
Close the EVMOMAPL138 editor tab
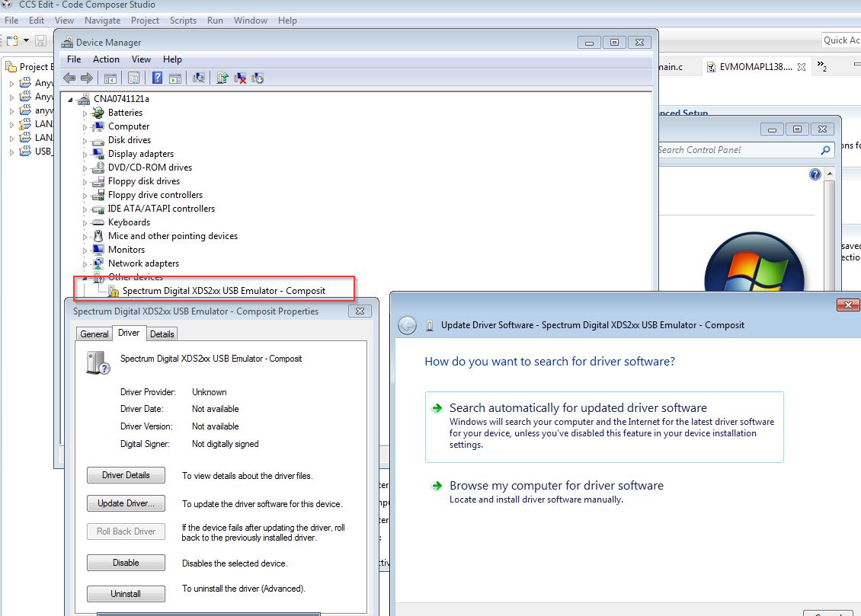click(x=802, y=67)
